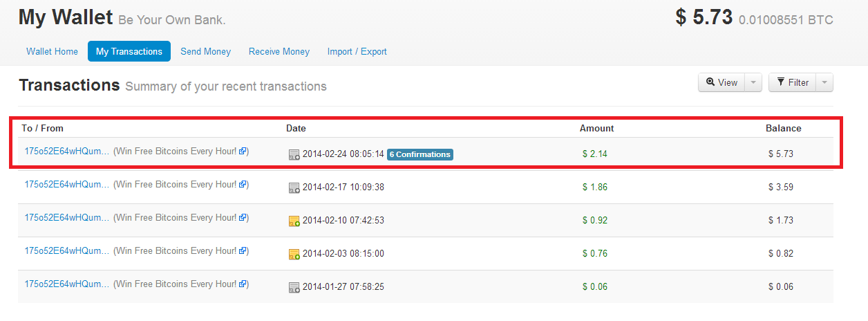Open address link in 2014-02-03 transaction row

point(67,251)
